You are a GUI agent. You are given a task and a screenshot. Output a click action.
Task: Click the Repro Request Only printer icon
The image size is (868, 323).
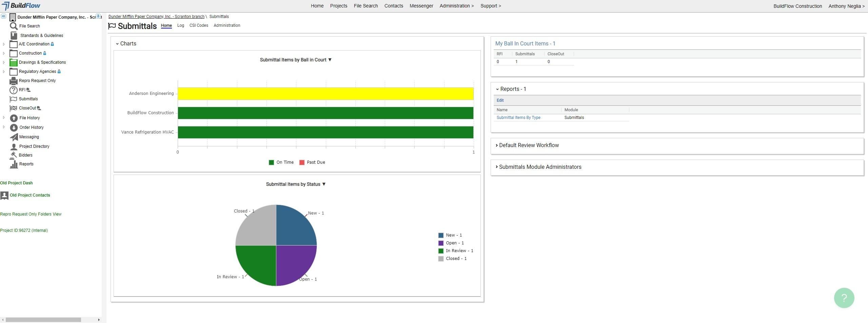click(x=14, y=81)
